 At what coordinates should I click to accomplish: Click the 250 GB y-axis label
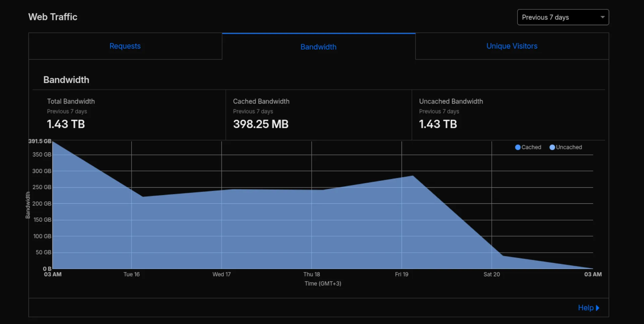click(x=42, y=187)
